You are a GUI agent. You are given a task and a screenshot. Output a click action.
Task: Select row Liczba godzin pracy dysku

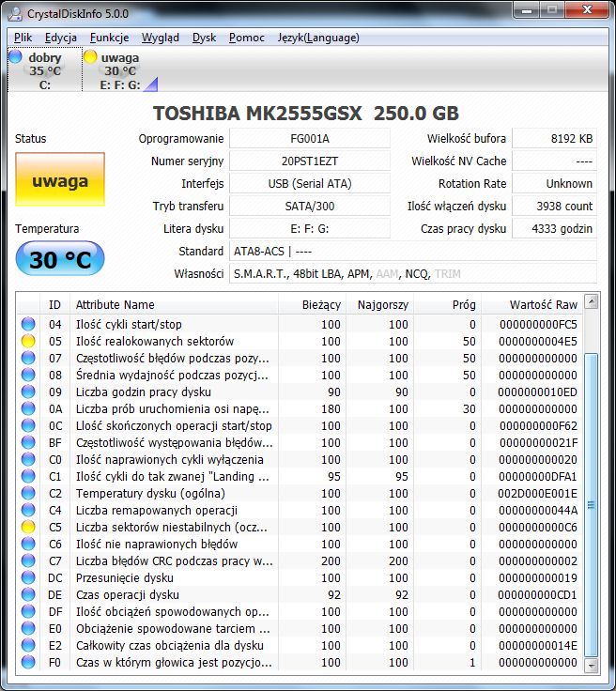[x=300, y=392]
